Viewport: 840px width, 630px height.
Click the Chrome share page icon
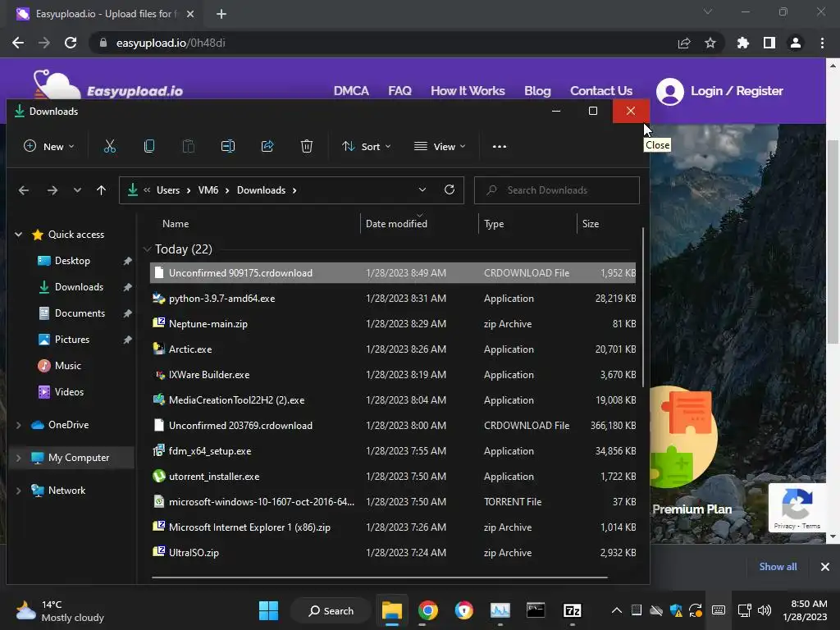[684, 43]
